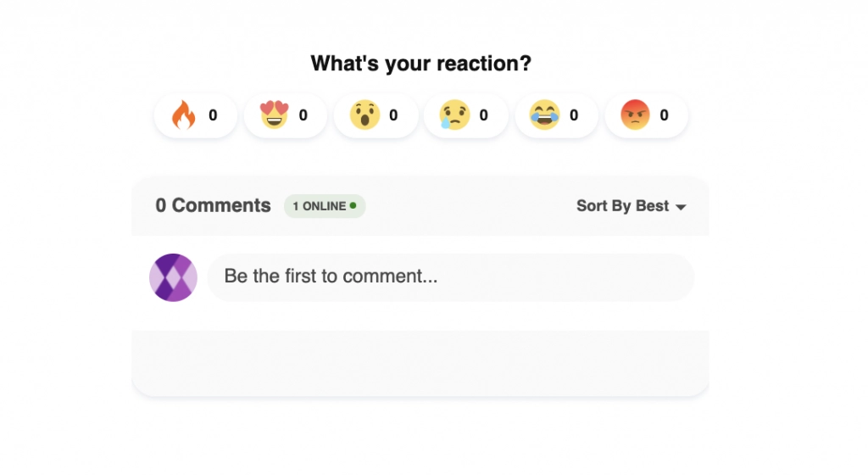Click the 'What's your reaction?' heading
This screenshot has height=475, width=868.
(420, 63)
